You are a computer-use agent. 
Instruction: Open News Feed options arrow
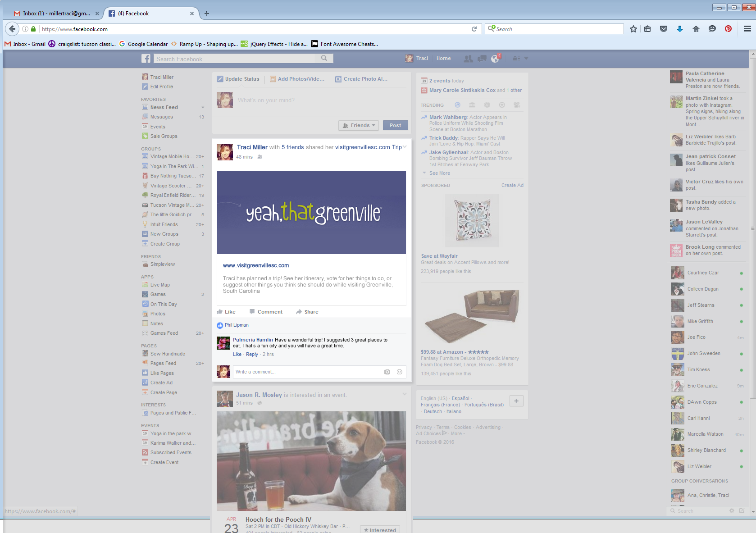[x=203, y=107]
